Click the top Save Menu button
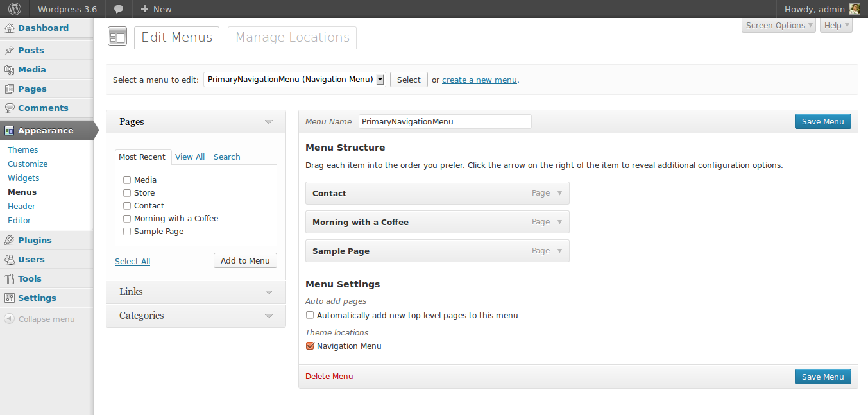This screenshot has width=868, height=415. tap(823, 121)
